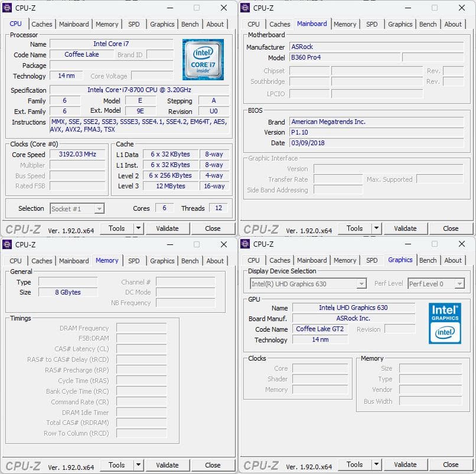
Task: Click the Validate button in the Mainboard window
Action: tap(406, 228)
